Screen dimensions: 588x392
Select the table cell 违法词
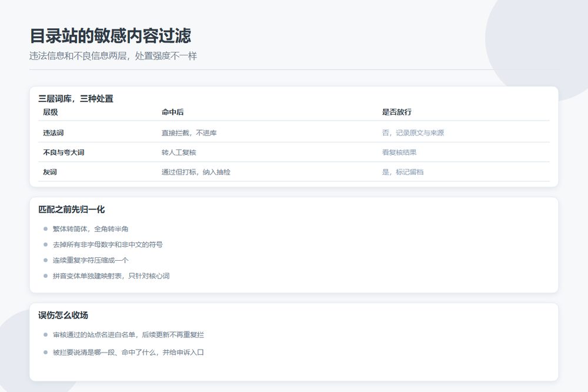point(54,133)
